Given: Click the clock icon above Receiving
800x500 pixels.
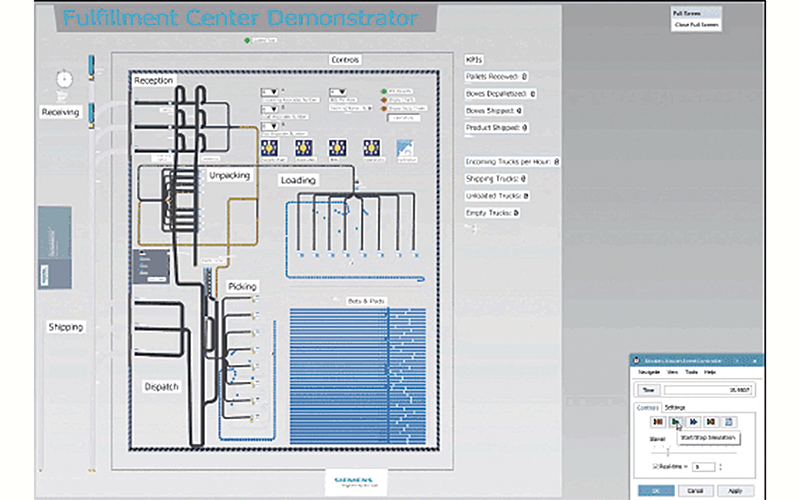Looking at the screenshot, I should pos(65,78).
